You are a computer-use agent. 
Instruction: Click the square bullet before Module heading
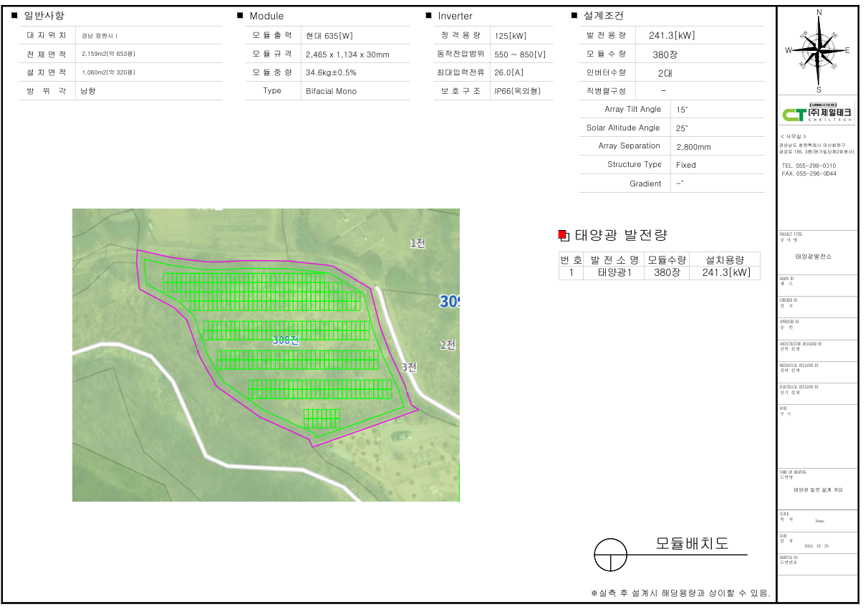tap(240, 16)
